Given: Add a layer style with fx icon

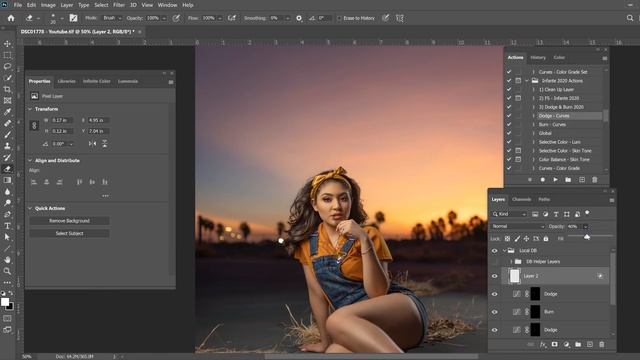Looking at the screenshot, I should (x=543, y=344).
